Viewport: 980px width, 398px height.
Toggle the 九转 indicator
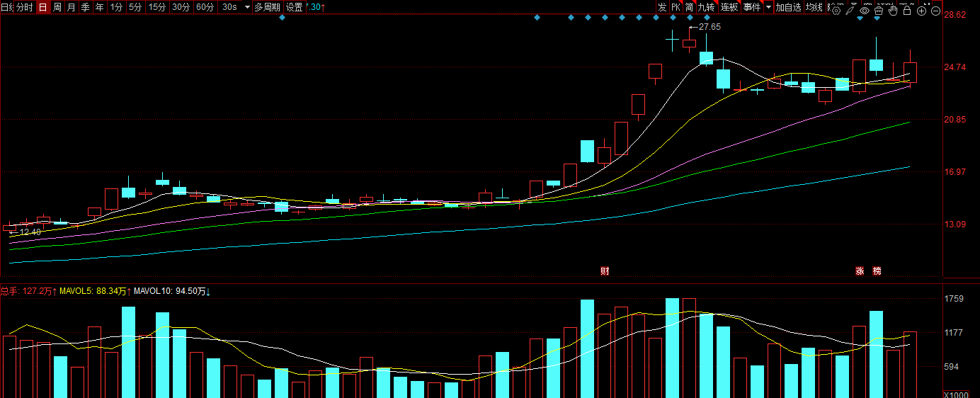[707, 7]
